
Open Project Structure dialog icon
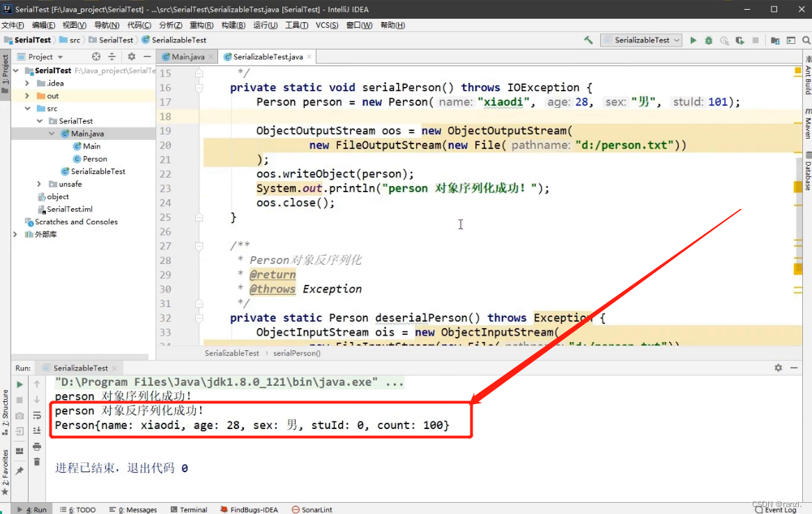tap(775, 40)
